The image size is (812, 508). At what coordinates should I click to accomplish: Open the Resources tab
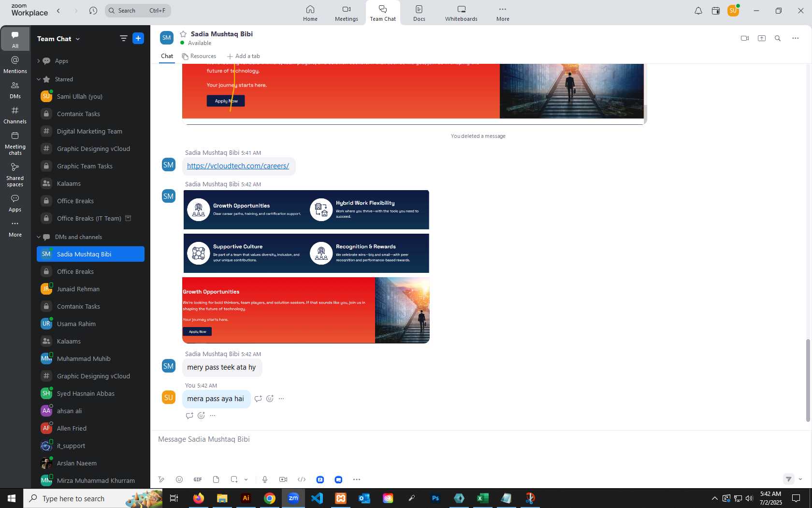(199, 56)
